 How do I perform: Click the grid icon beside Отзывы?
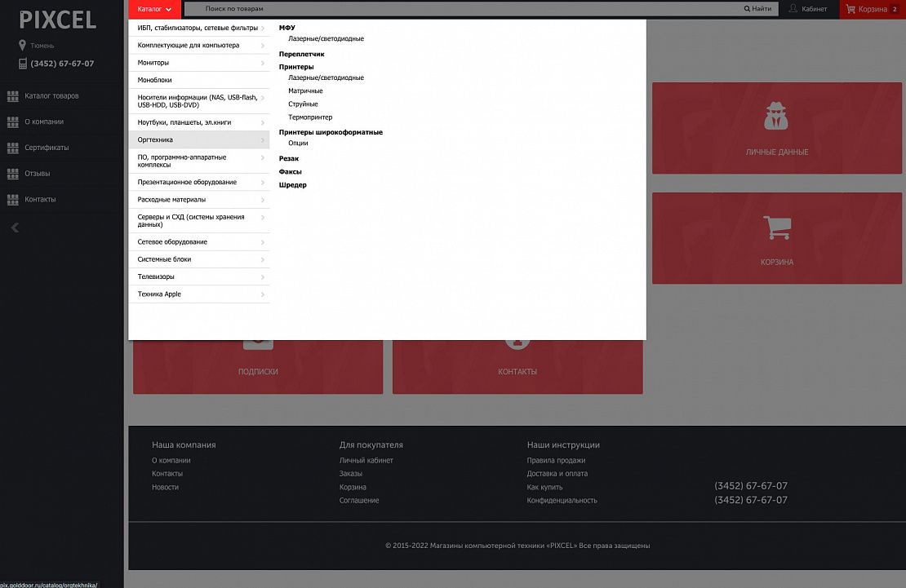[13, 175]
